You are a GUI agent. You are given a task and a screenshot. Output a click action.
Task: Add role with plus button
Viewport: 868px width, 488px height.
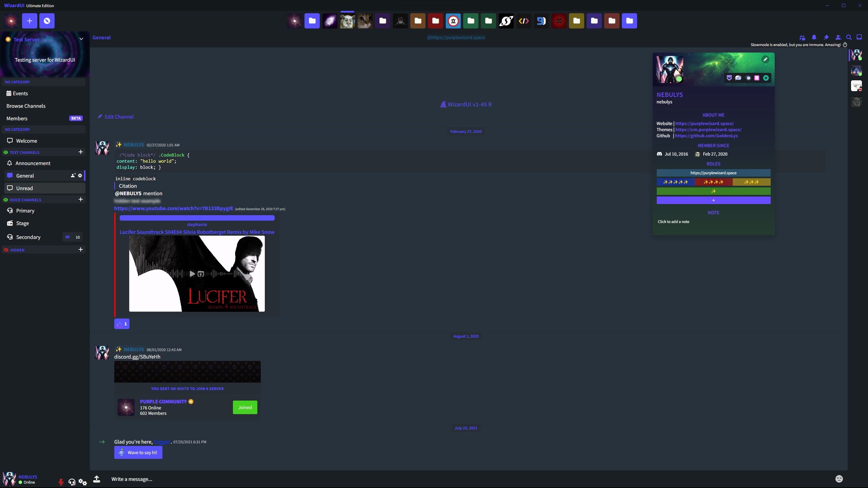(713, 200)
